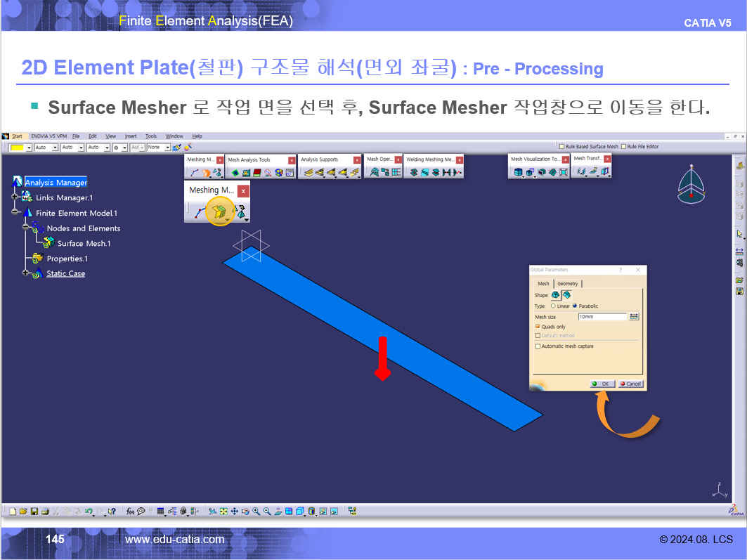Open the Help menu
This screenshot has width=747, height=560.
coord(197,136)
